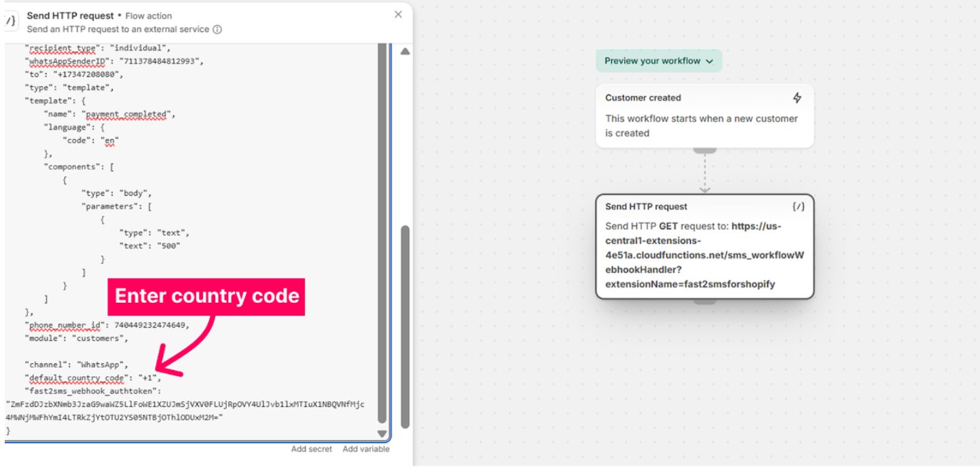The height and width of the screenshot is (467, 980).
Task: Click the code braces icon on HTTP request node
Action: [798, 206]
